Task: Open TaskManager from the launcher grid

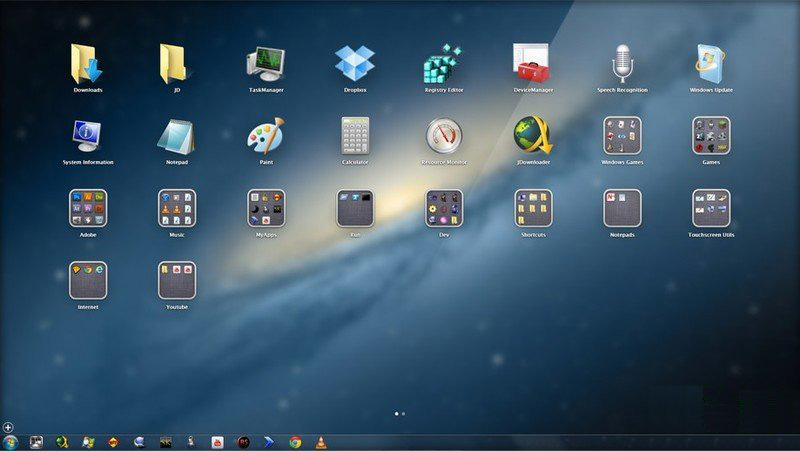Action: tap(266, 63)
